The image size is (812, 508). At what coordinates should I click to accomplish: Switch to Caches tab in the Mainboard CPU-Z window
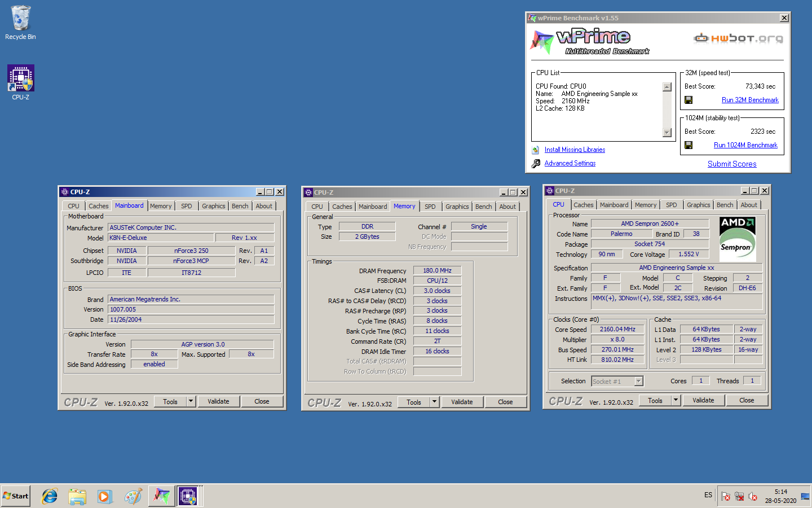(x=99, y=206)
